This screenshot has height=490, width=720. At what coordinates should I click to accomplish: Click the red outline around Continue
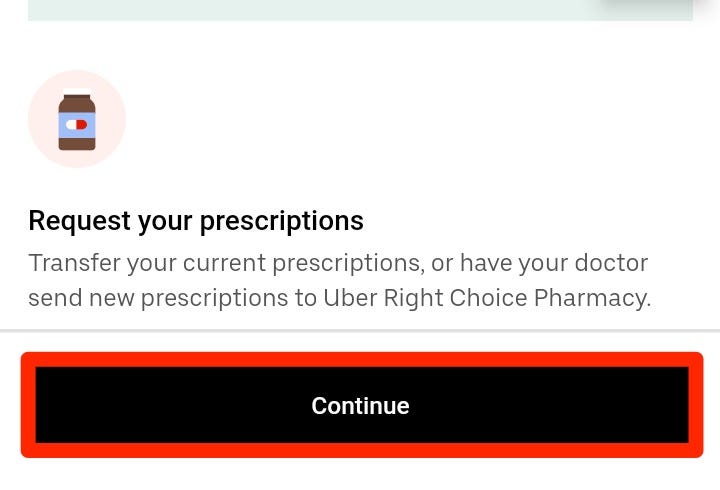pos(362,360)
